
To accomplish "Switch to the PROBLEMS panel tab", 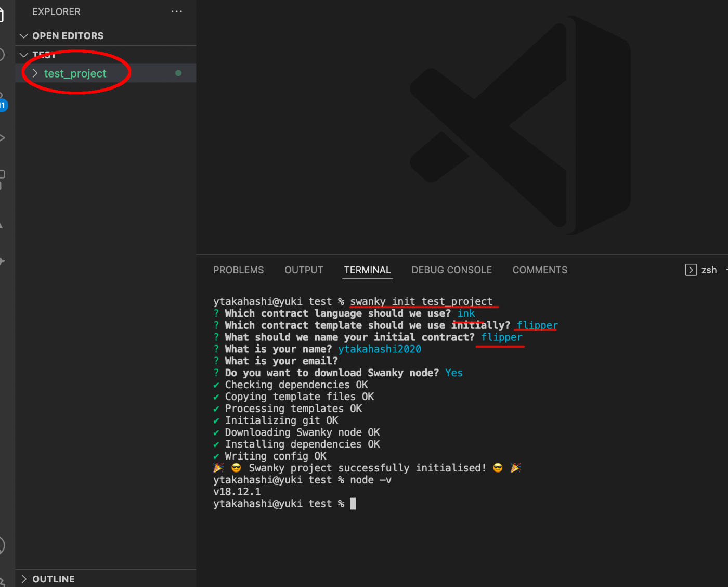I will click(x=239, y=270).
